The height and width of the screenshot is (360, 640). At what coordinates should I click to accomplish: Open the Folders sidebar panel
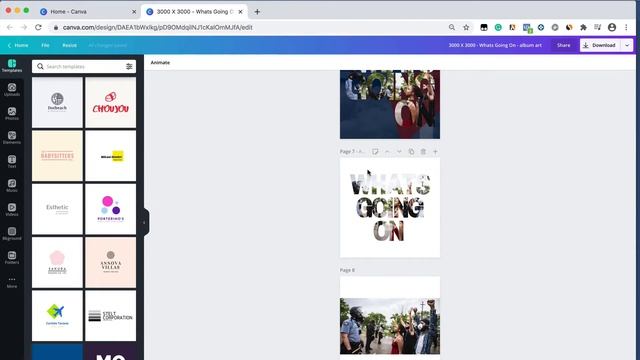pos(12,258)
